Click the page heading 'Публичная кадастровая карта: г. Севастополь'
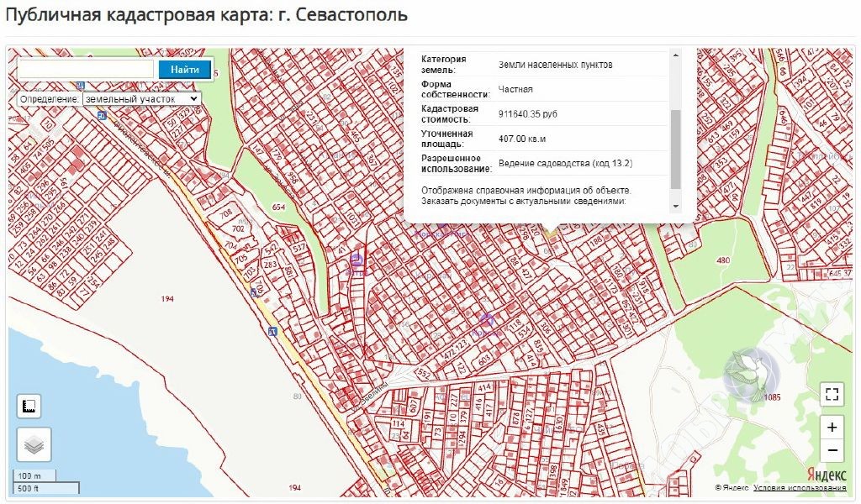 coord(206,15)
